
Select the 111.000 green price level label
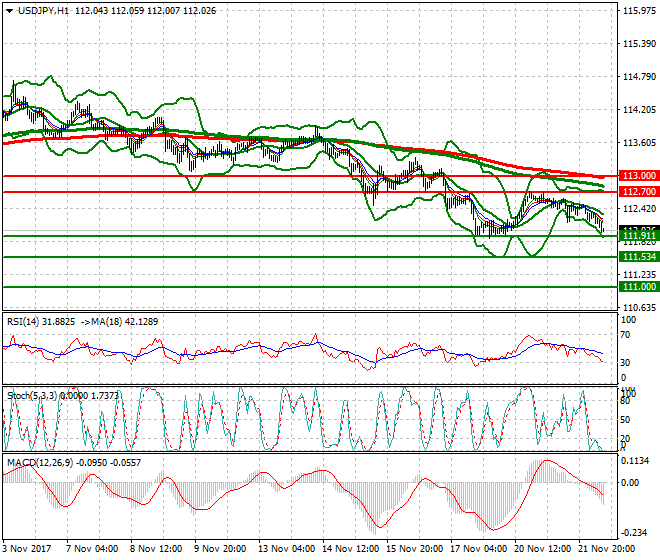tap(639, 287)
